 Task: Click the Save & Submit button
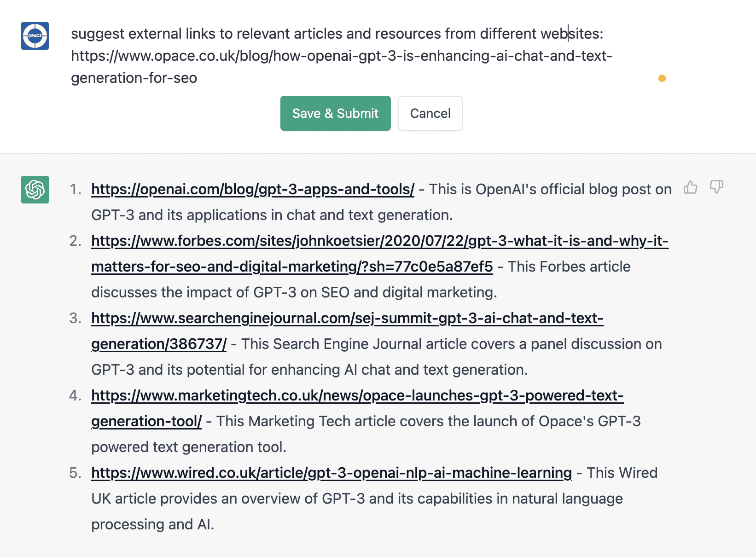tap(335, 113)
